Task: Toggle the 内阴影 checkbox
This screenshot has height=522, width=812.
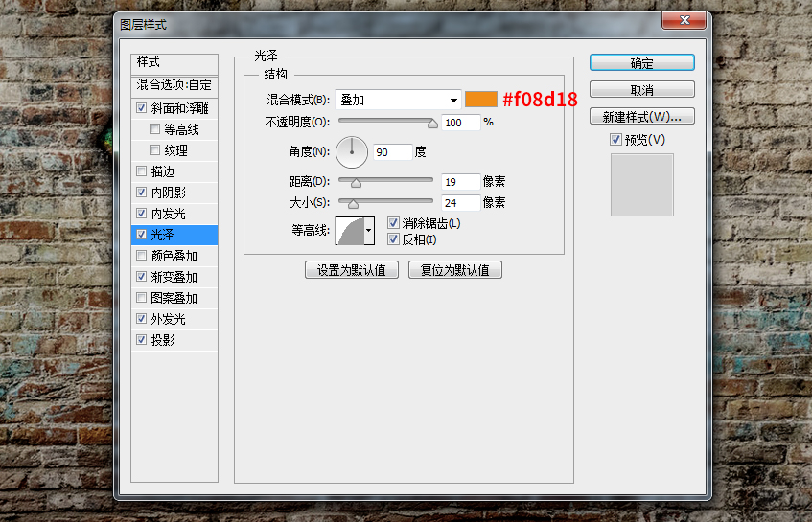Action: coord(141,193)
